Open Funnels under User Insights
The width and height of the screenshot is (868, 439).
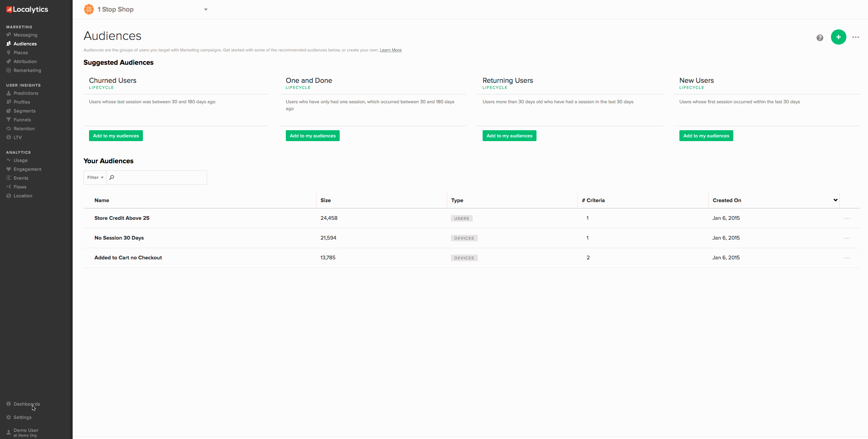(22, 120)
